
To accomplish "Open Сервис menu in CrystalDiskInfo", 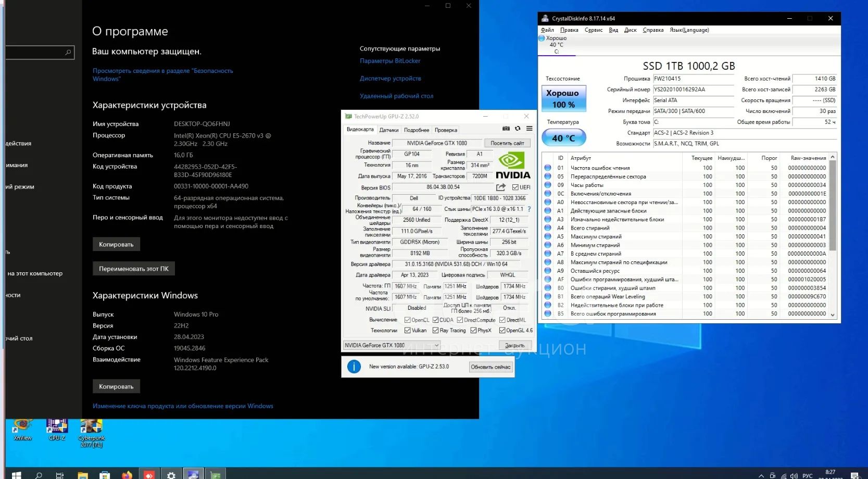I will (594, 30).
